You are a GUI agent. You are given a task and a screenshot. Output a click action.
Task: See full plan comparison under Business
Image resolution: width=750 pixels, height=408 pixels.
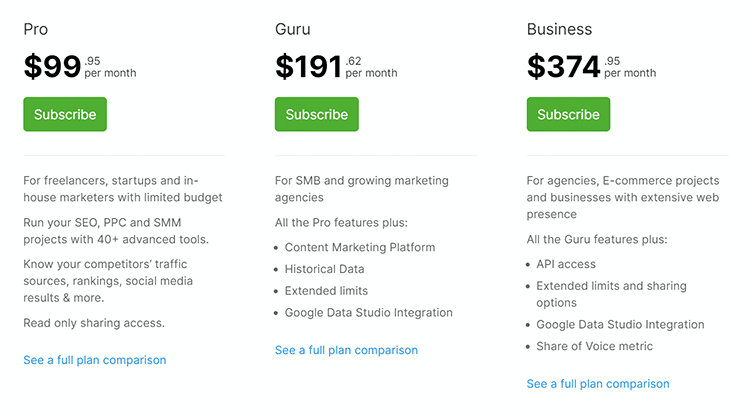(x=598, y=383)
